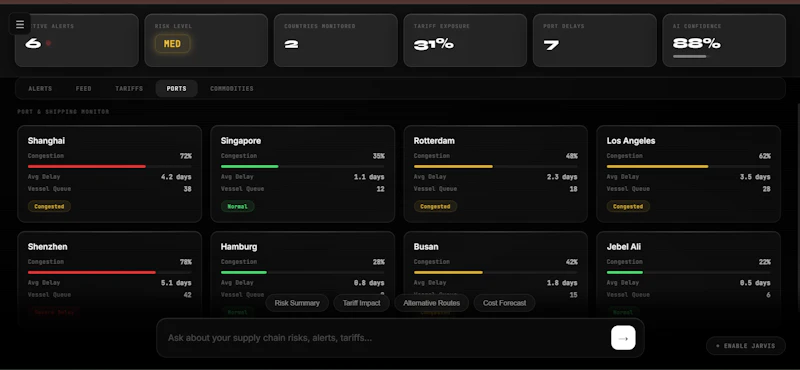Screen dimensions: 800x370
Task: Click Los Angeles congestion progress bar
Action: 688,166
